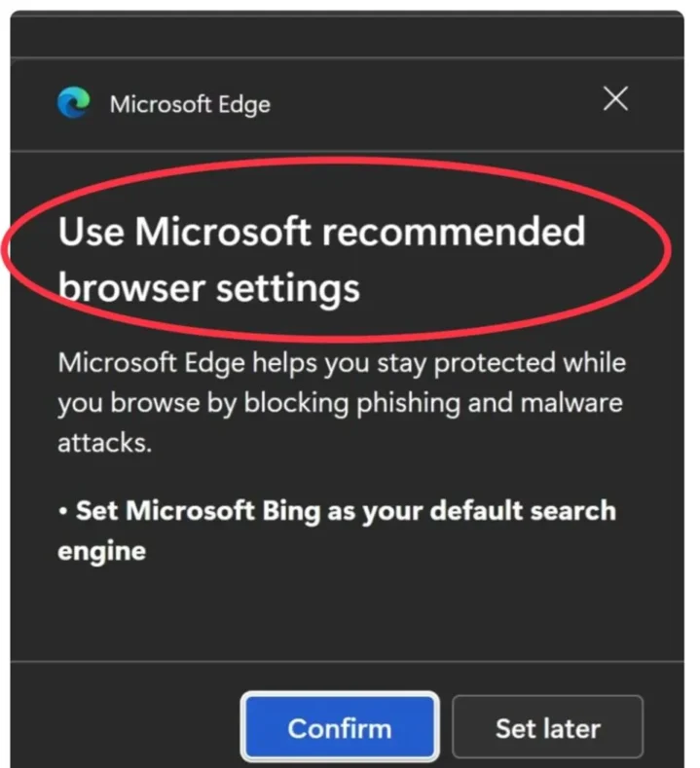Click the word 'engine' in bullet item
Screen dimensions: 700x768
pyautogui.click(x=102, y=553)
